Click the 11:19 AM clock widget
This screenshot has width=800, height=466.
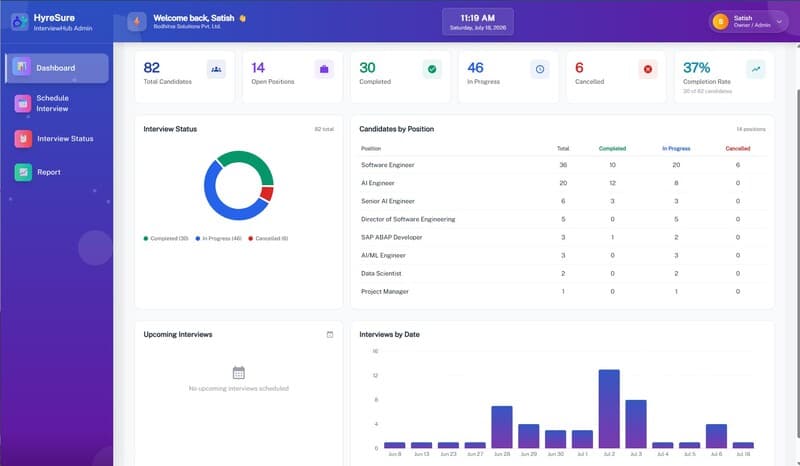(478, 22)
